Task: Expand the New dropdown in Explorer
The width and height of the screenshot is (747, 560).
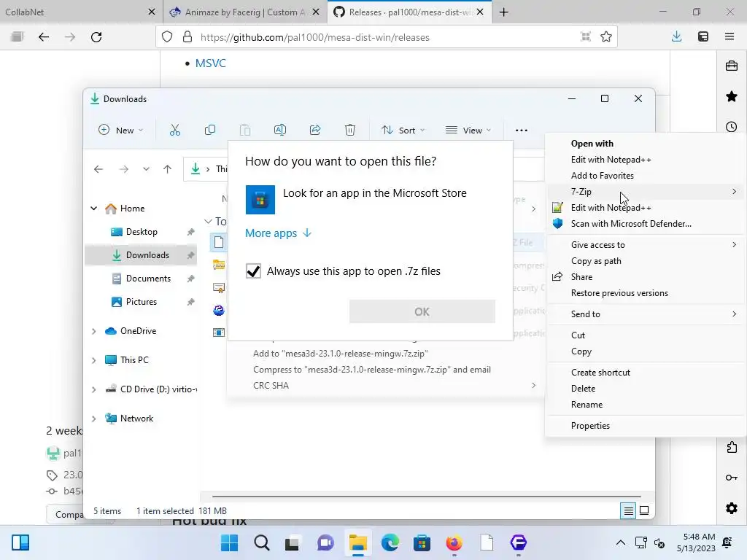Action: pyautogui.click(x=120, y=130)
